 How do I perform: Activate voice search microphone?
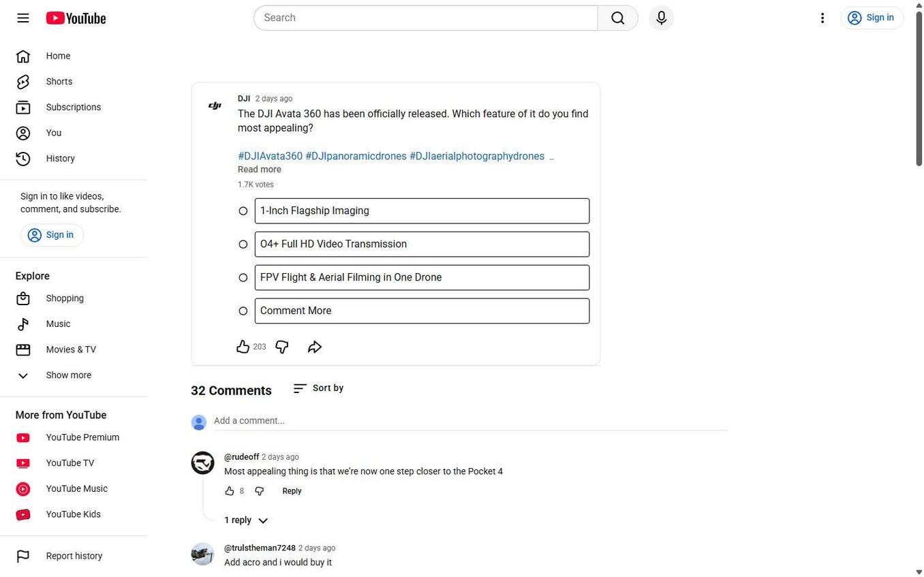coord(661,18)
